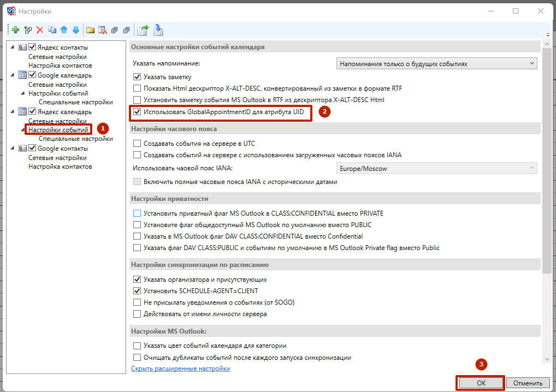The image size is (556, 392).
Task: Click the OK button
Action: (481, 383)
